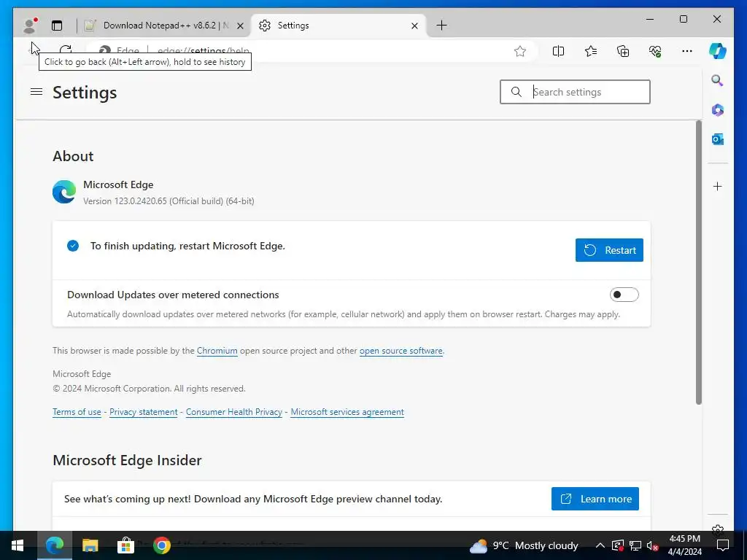Open Outlook sidebar icon
The height and width of the screenshot is (560, 747).
pos(718,139)
